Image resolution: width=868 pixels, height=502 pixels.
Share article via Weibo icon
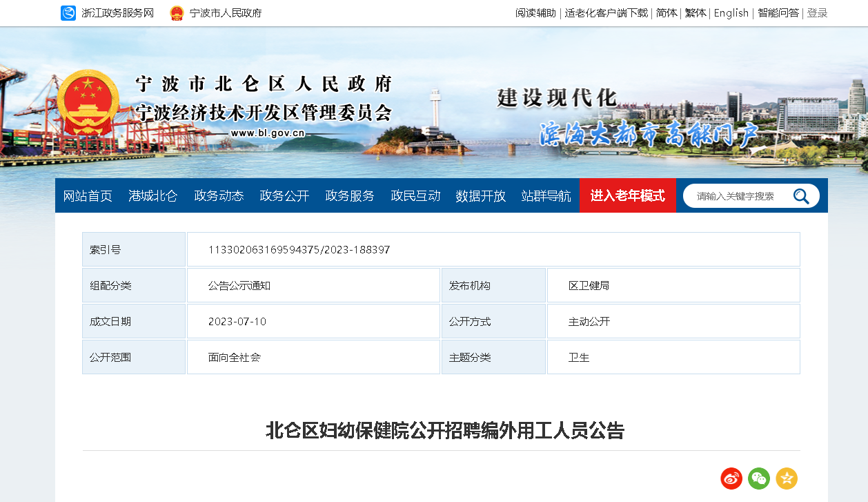pos(731,478)
